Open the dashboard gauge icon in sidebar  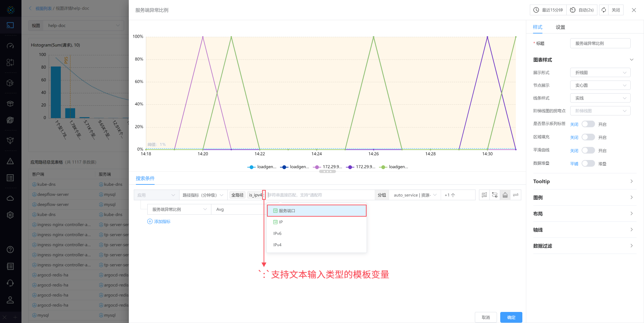click(x=10, y=46)
